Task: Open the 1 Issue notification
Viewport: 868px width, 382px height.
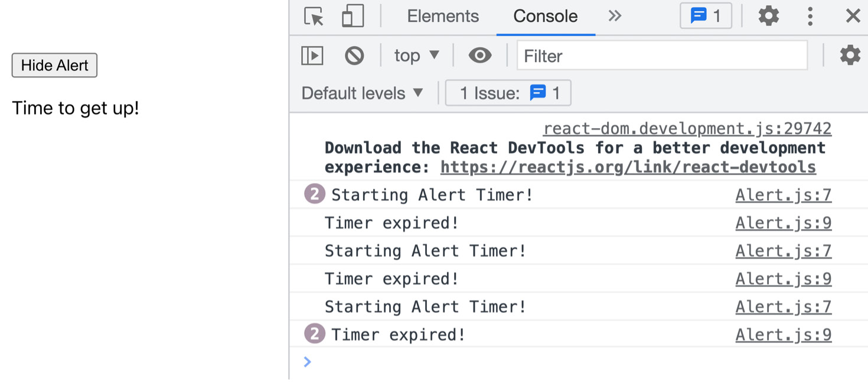Action: 508,93
